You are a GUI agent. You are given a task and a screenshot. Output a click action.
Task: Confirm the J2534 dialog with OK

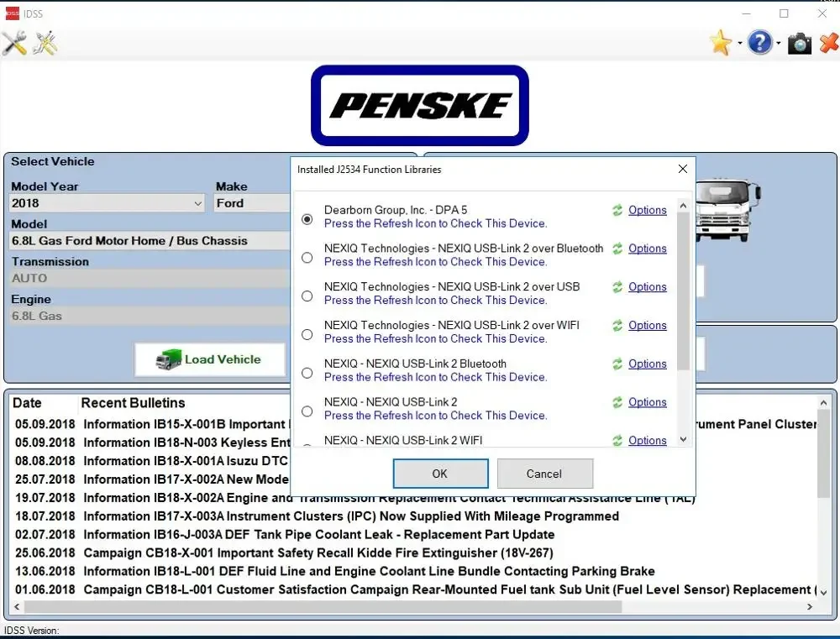[440, 474]
